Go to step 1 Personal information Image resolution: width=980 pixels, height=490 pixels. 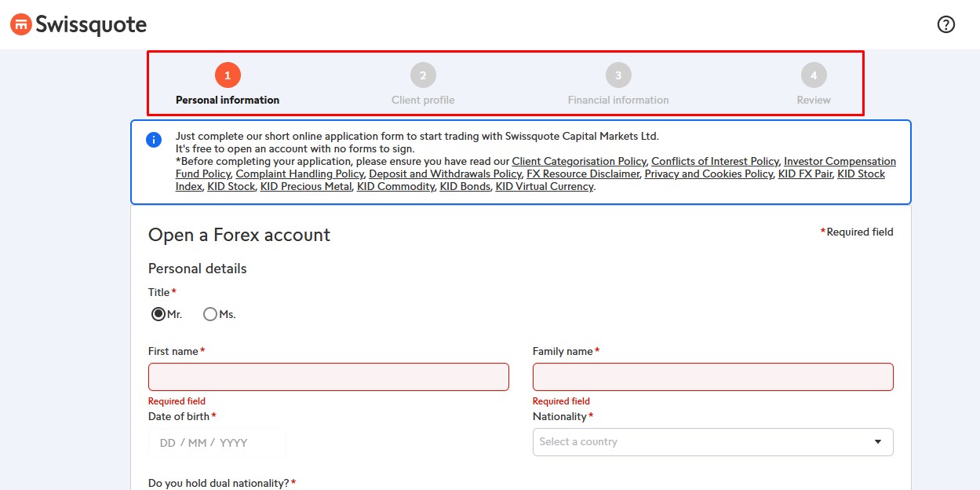tap(228, 84)
